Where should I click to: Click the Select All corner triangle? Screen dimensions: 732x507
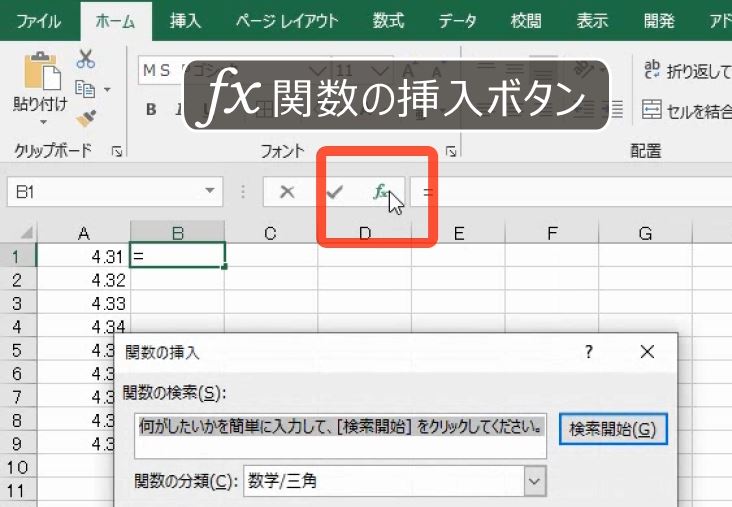[26, 232]
